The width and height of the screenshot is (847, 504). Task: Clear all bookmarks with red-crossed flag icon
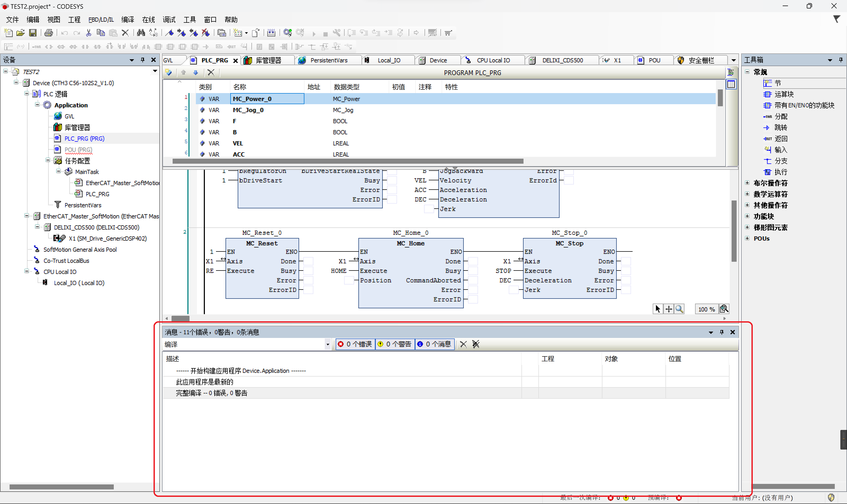pyautogui.click(x=206, y=33)
